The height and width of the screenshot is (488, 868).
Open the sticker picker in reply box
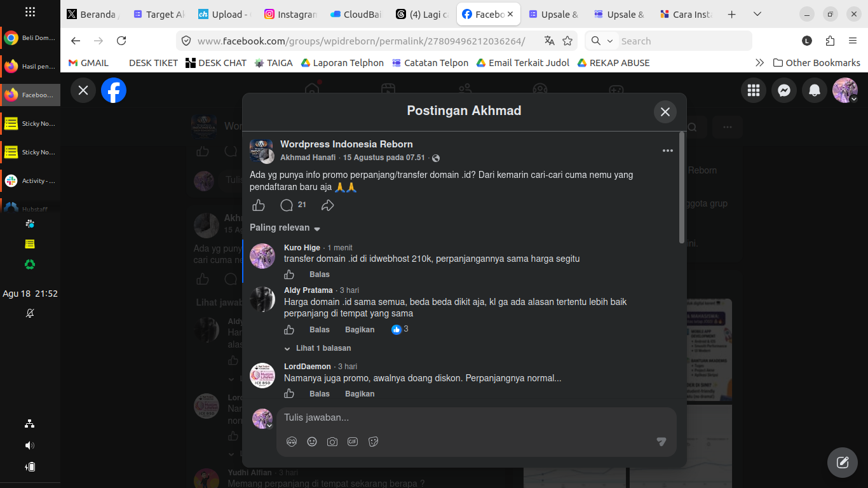click(x=373, y=442)
